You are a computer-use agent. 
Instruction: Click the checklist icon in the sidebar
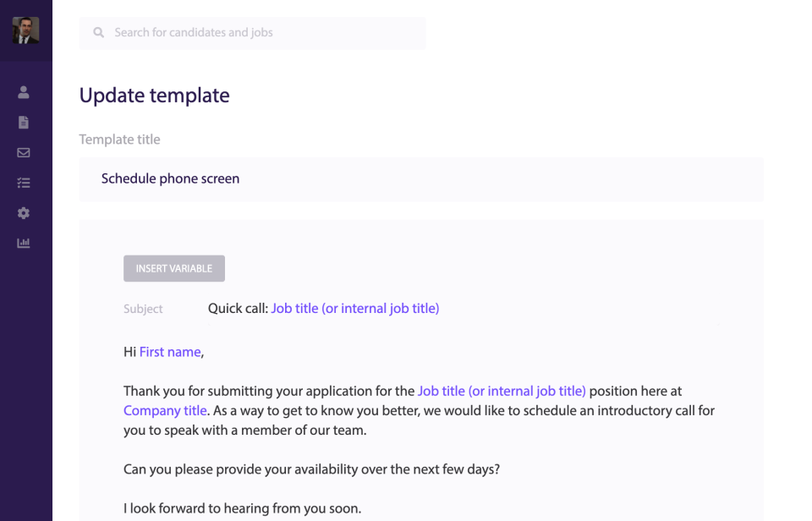tap(23, 182)
